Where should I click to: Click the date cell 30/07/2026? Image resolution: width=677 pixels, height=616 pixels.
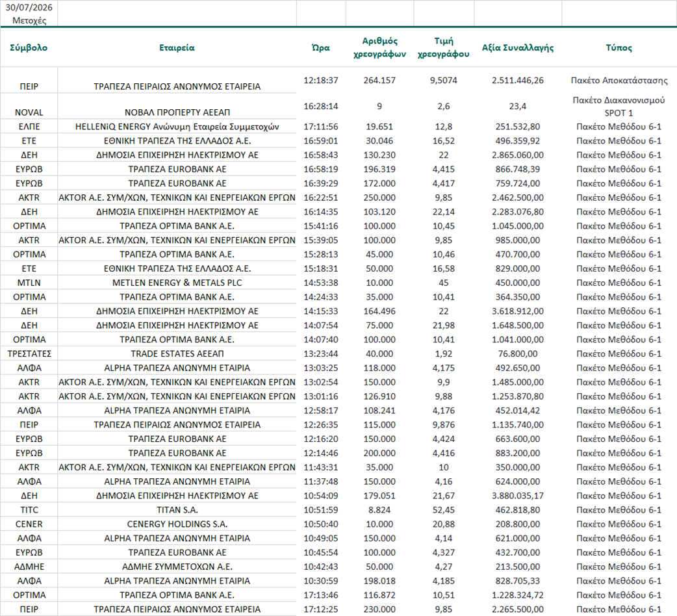(29, 7)
